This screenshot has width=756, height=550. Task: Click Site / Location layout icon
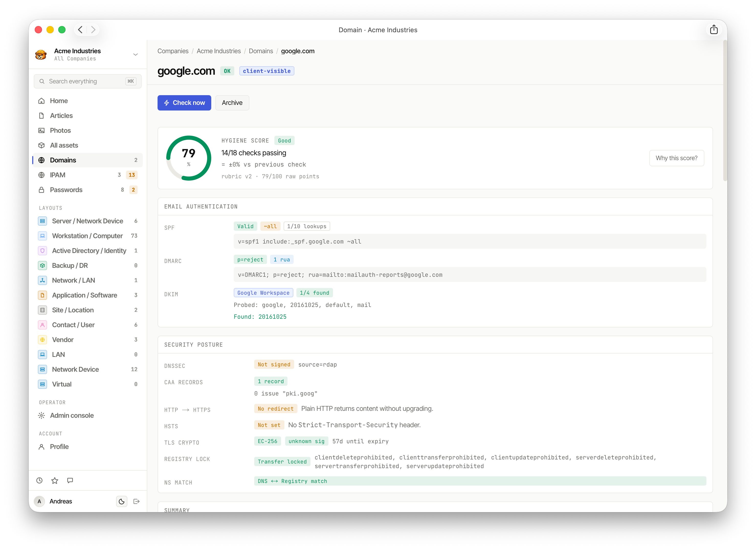pyautogui.click(x=42, y=310)
